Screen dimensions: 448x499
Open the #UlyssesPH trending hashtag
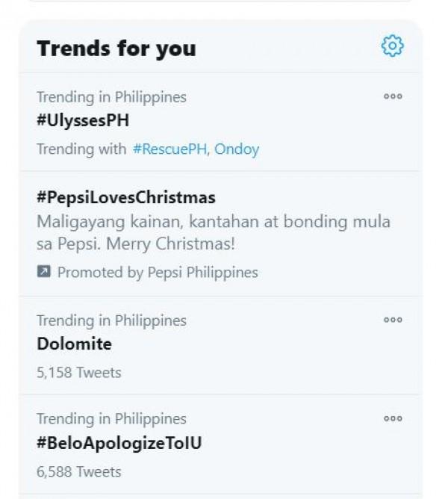point(83,120)
